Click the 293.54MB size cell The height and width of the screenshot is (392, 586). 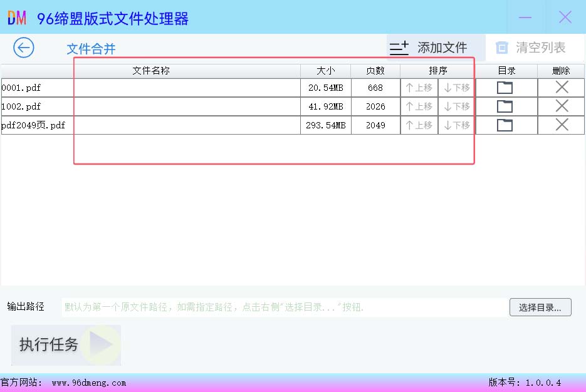pyautogui.click(x=325, y=125)
